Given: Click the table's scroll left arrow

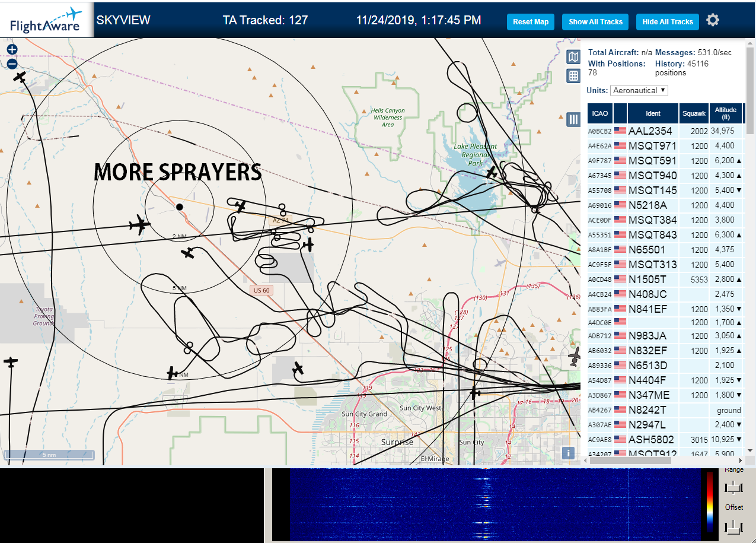Looking at the screenshot, I should point(585,460).
